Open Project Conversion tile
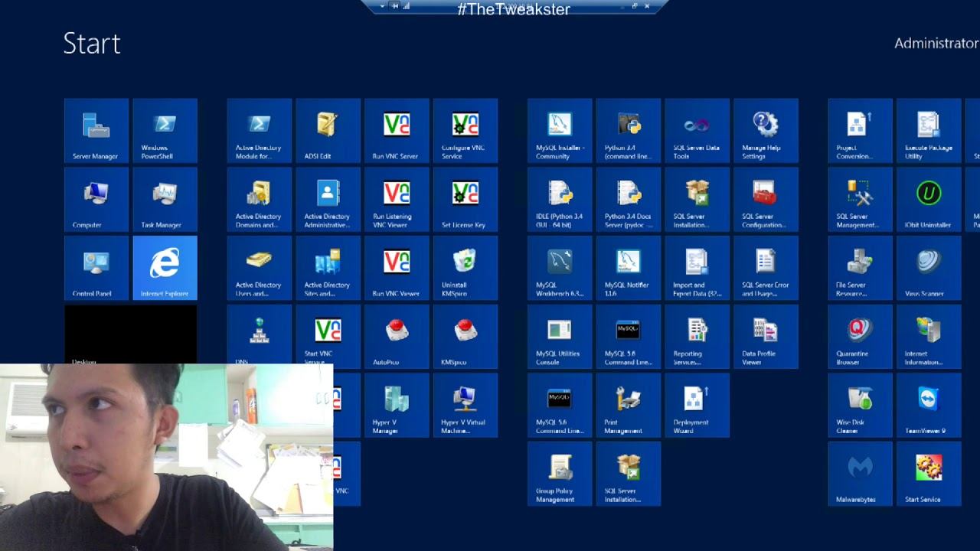Screen dimensions: 980x551 click(861, 131)
